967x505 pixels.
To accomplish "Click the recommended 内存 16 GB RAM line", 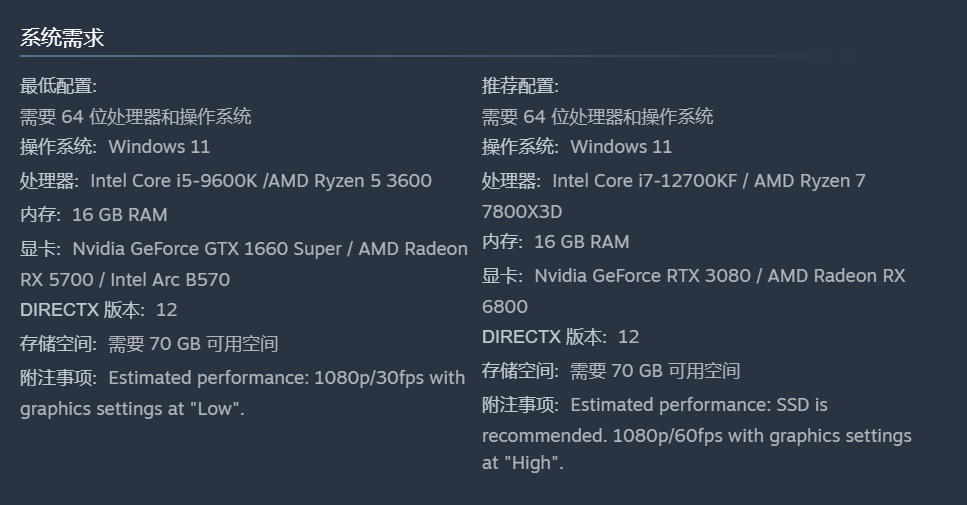I will click(556, 241).
